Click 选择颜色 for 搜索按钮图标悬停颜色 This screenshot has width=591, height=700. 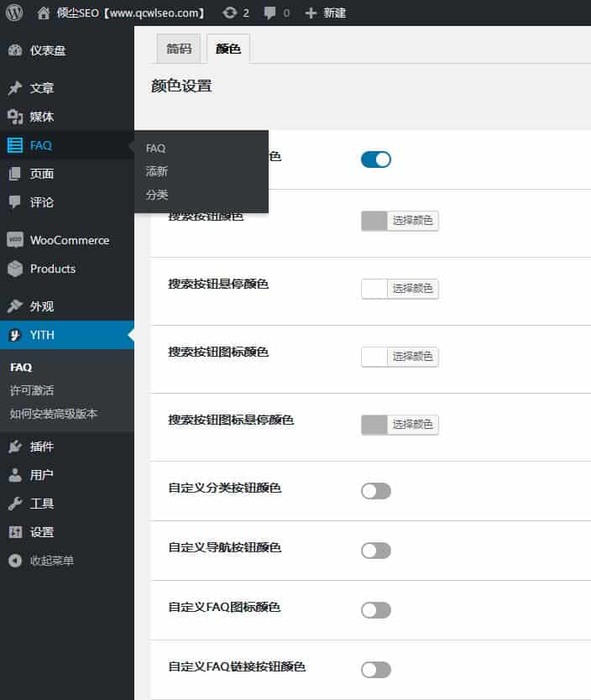pos(412,425)
